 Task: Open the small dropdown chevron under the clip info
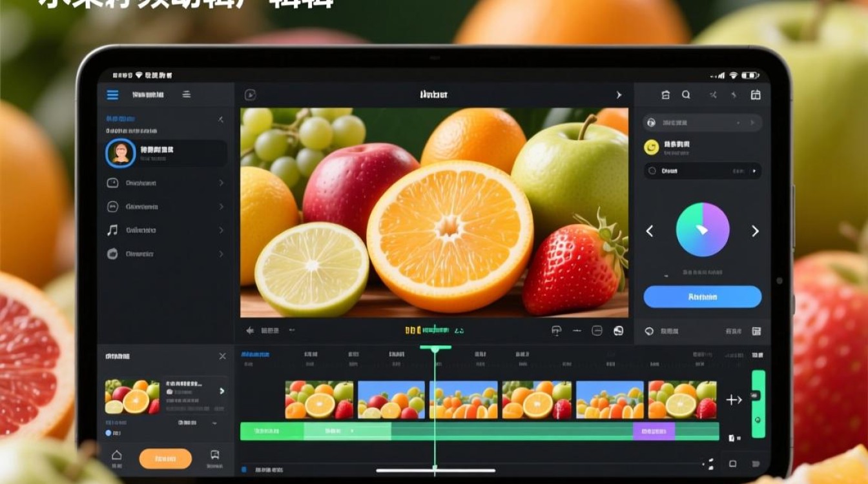click(x=214, y=423)
